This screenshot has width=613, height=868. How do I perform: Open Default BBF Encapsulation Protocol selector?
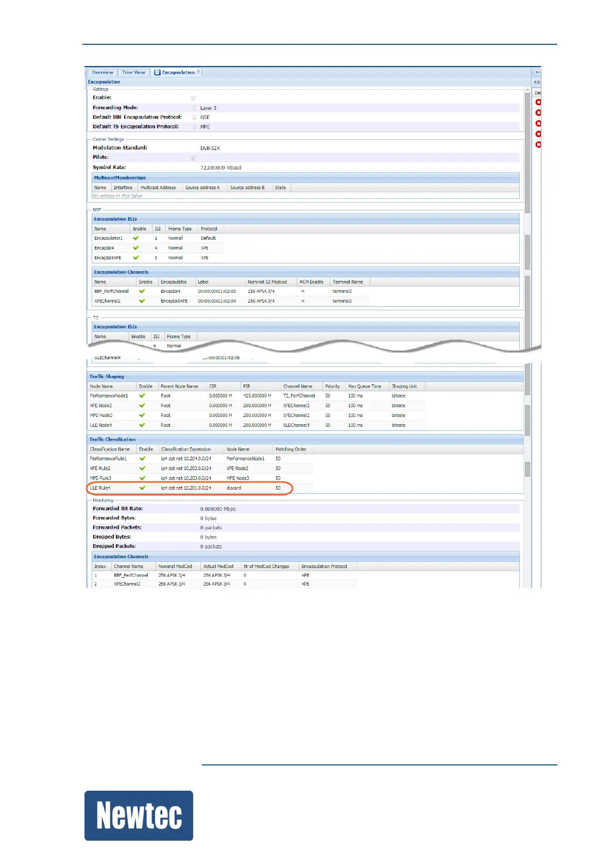194,118
